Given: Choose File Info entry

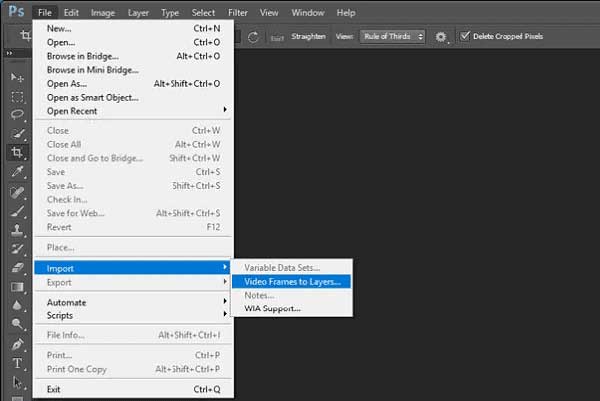Looking at the screenshot, I should click(x=132, y=335).
